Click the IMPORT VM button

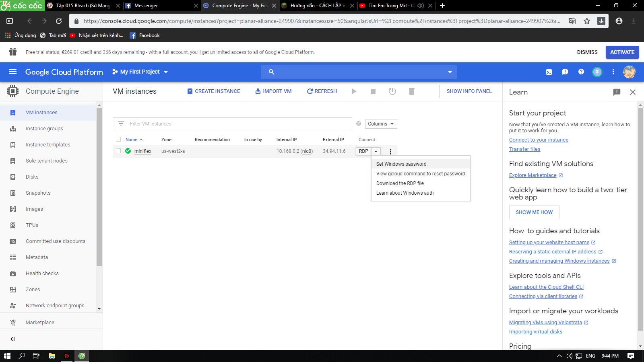click(273, 91)
